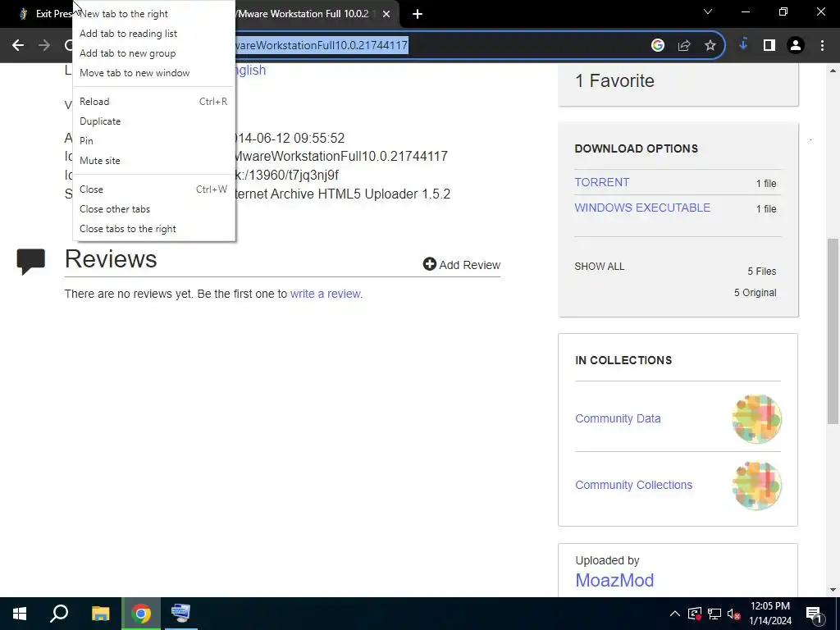Select Close tabs to the right

[153, 229]
